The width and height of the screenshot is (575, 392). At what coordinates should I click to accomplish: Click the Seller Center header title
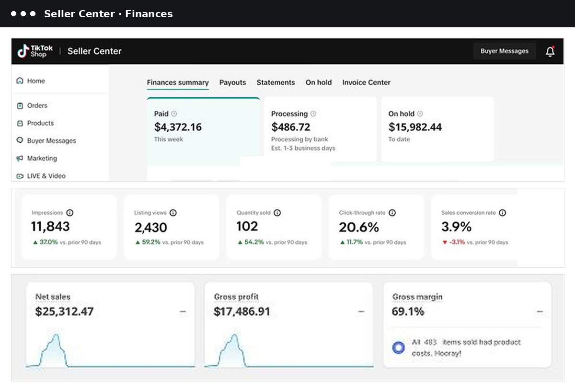pos(94,51)
